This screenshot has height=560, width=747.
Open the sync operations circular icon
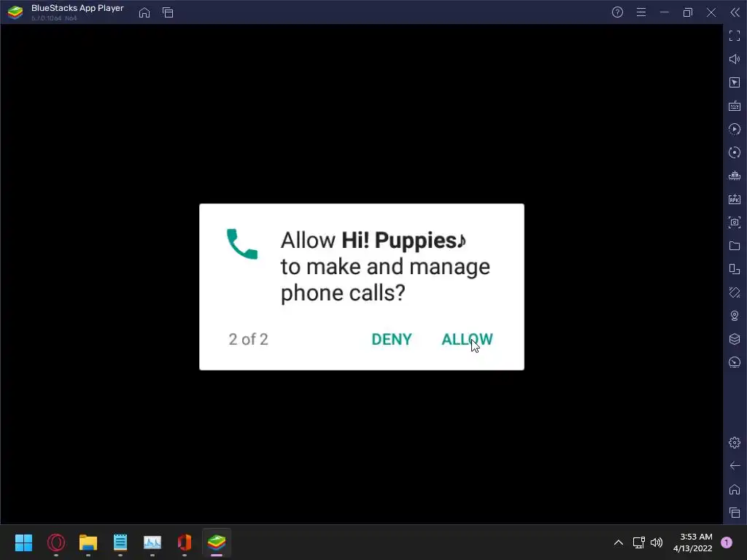(735, 152)
